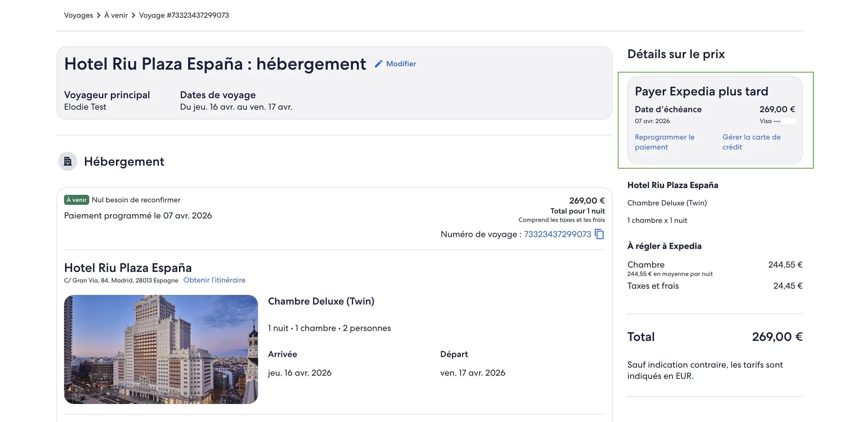Click the building icon next to Hébergement

68,161
